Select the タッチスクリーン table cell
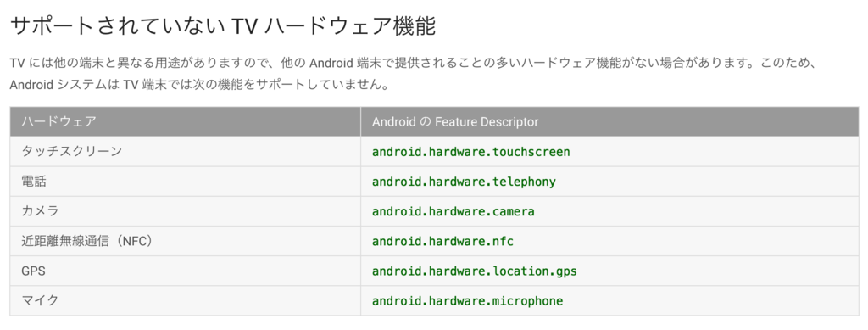 (x=186, y=152)
